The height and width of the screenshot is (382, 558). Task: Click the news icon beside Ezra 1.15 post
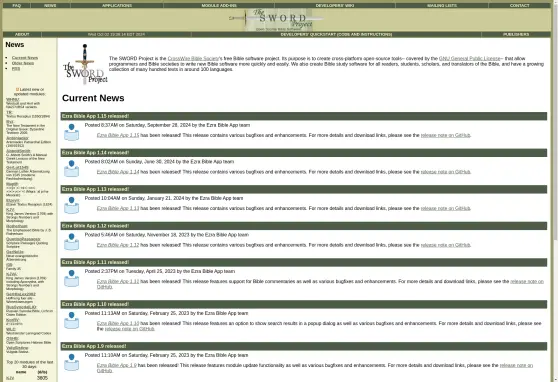click(71, 132)
